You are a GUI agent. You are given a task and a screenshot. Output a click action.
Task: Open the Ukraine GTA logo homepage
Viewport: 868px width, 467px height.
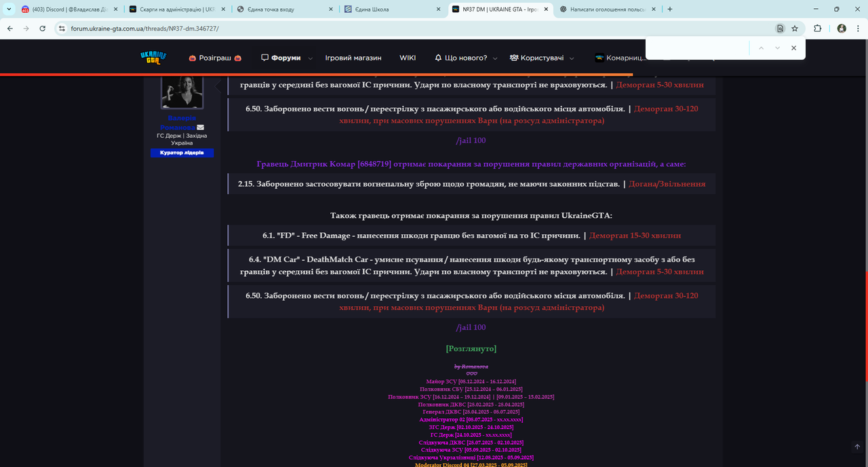tap(153, 58)
